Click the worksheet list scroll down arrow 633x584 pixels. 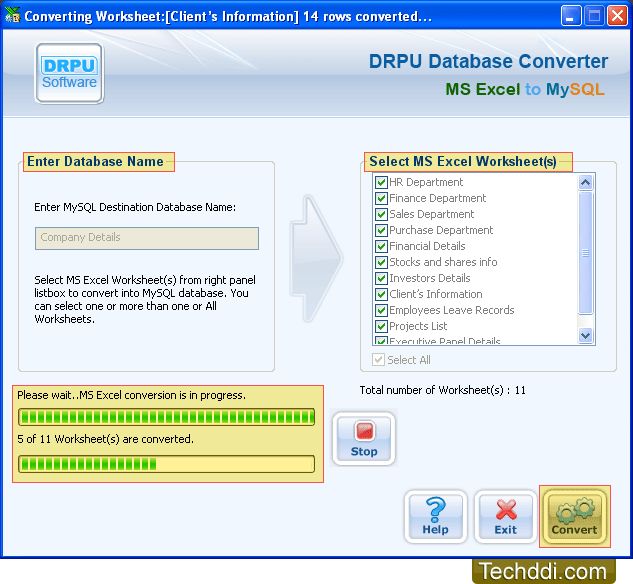585,335
